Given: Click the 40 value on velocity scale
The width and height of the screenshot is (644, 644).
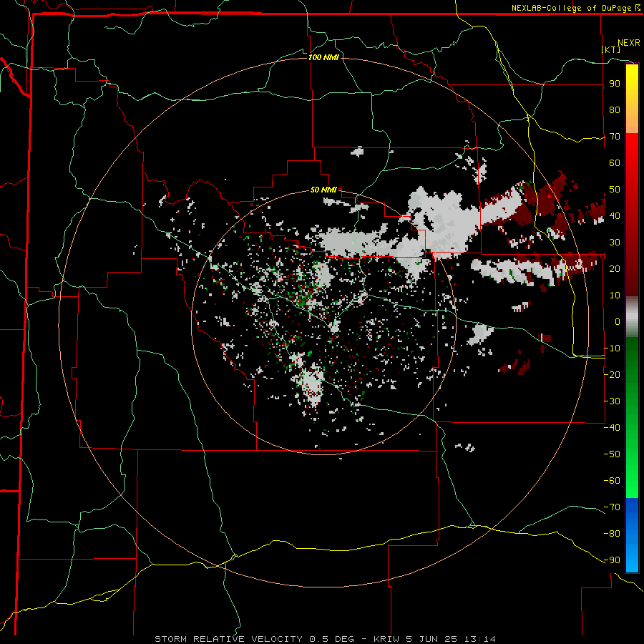Looking at the screenshot, I should click(615, 215).
